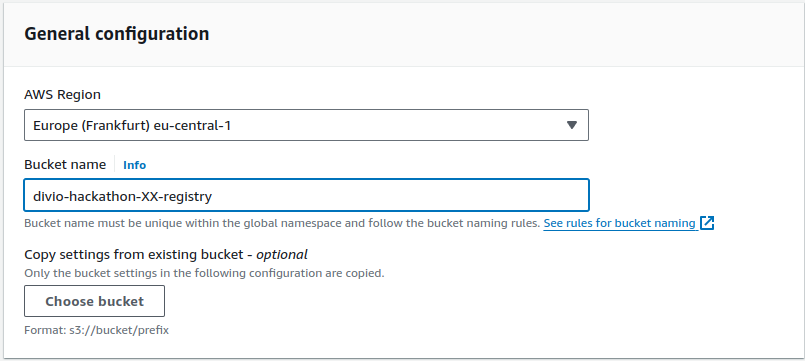Click the bucket name uniqueness hint text
This screenshot has height=361, width=805.
[282, 223]
